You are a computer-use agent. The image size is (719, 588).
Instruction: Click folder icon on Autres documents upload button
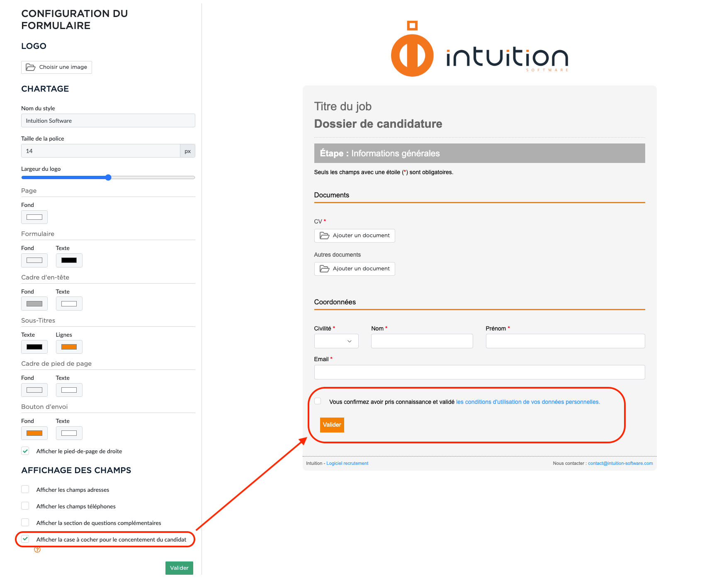pos(324,269)
